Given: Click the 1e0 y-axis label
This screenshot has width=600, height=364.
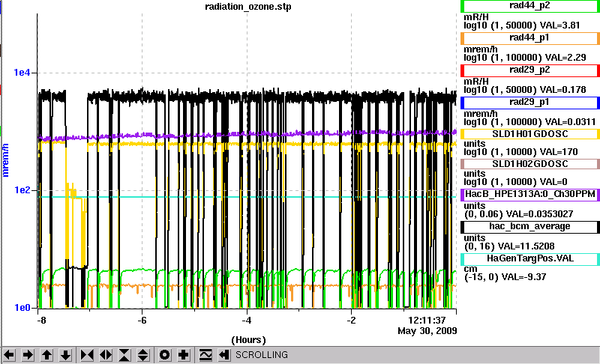Looking at the screenshot, I should 22,308.
